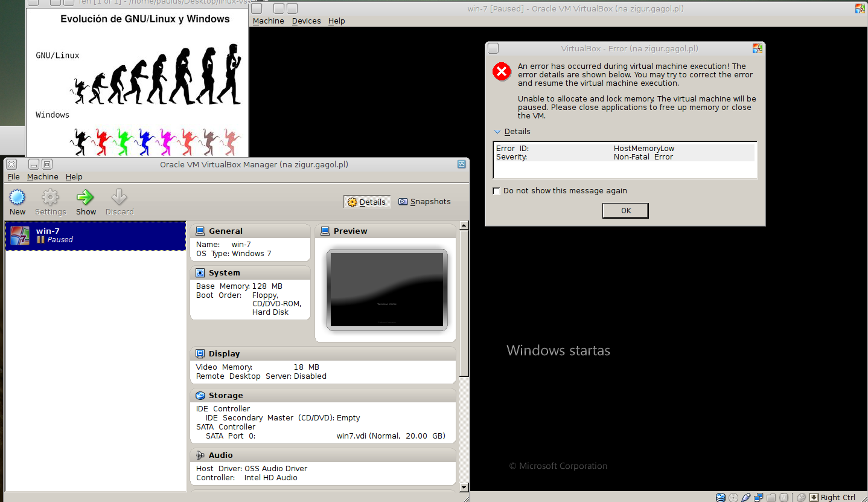Click the green Show arrow icon

tap(86, 198)
